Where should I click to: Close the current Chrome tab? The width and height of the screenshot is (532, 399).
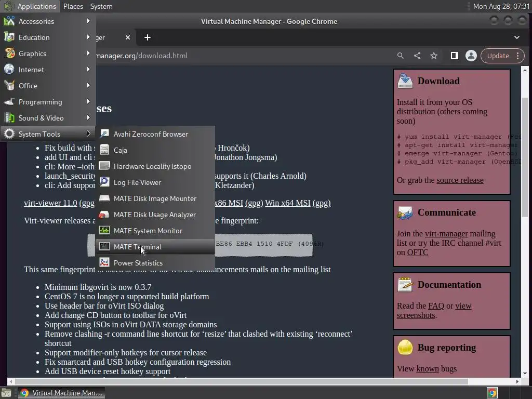(128, 37)
